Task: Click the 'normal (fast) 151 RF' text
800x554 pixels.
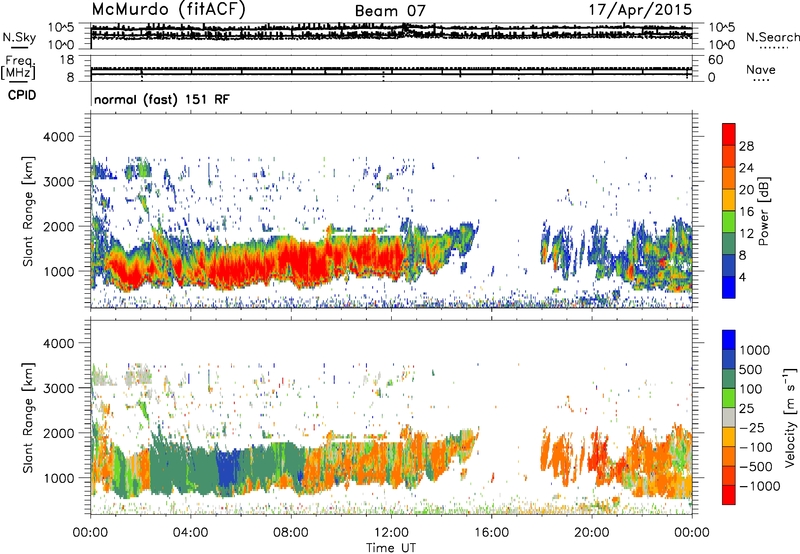Action: (162, 99)
